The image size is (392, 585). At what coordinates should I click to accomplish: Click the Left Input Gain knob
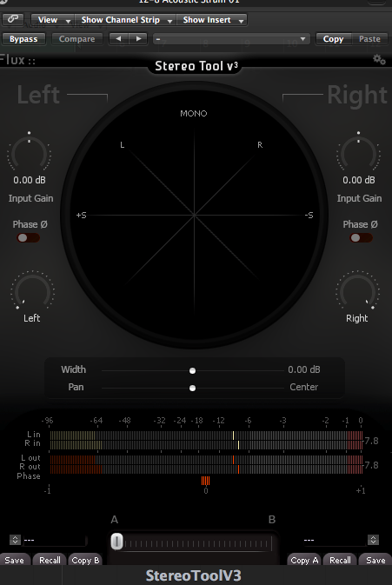click(29, 152)
